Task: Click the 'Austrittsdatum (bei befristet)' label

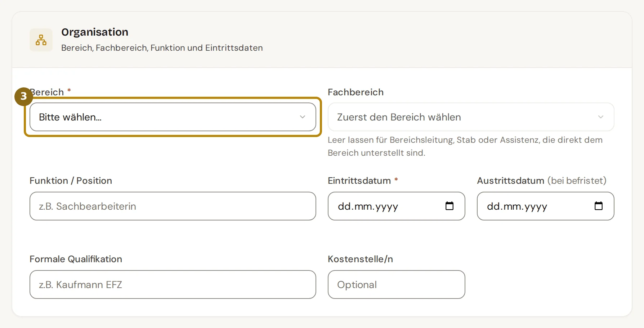Action: [x=542, y=181]
